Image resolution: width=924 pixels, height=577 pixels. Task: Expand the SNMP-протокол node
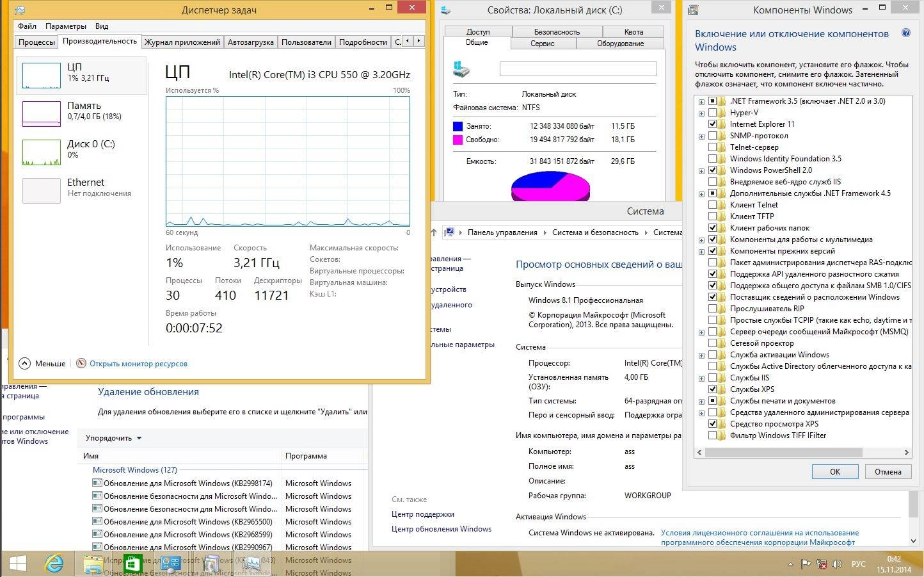(702, 136)
